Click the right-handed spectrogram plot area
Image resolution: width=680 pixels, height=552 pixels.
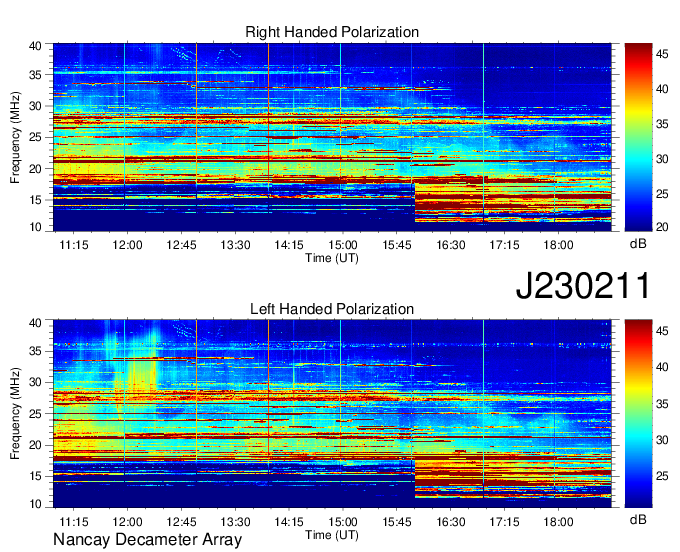click(332, 137)
